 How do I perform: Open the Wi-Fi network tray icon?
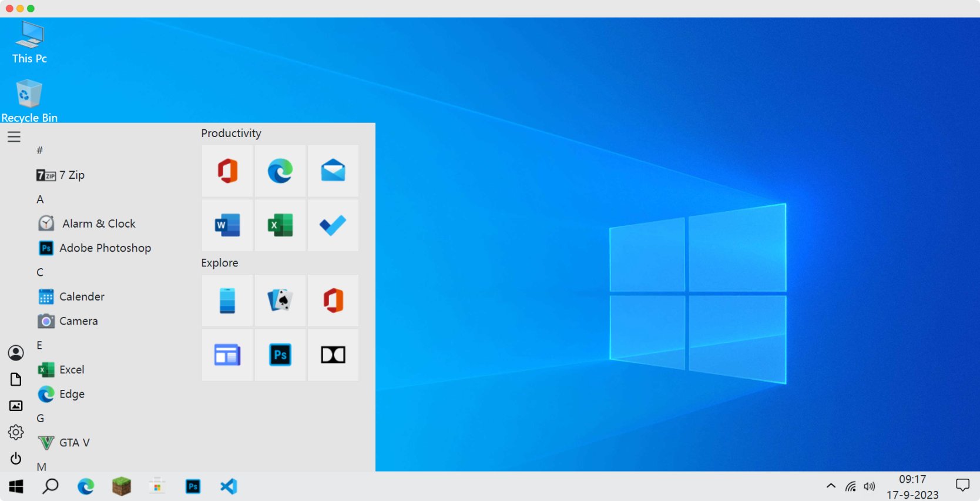[851, 486]
